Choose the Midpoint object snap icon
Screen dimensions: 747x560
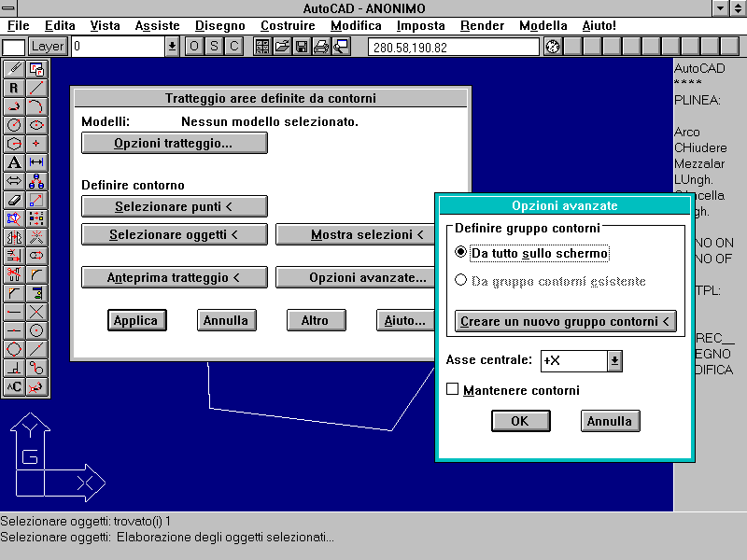[14, 330]
